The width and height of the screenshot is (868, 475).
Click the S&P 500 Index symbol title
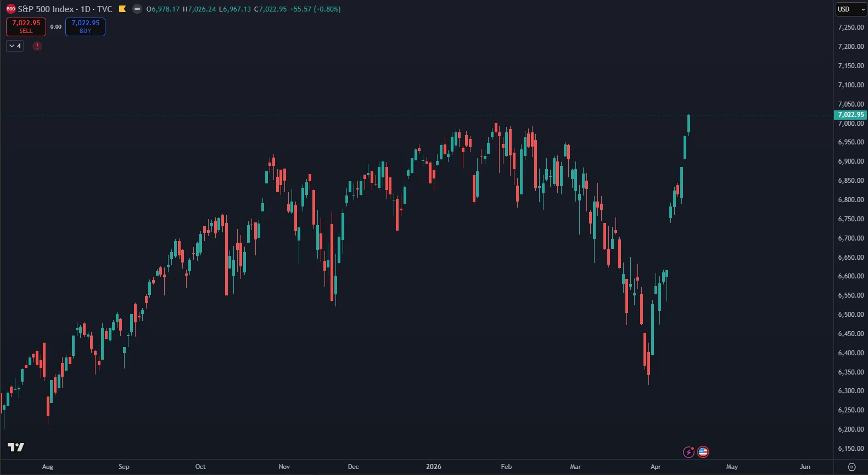point(46,9)
